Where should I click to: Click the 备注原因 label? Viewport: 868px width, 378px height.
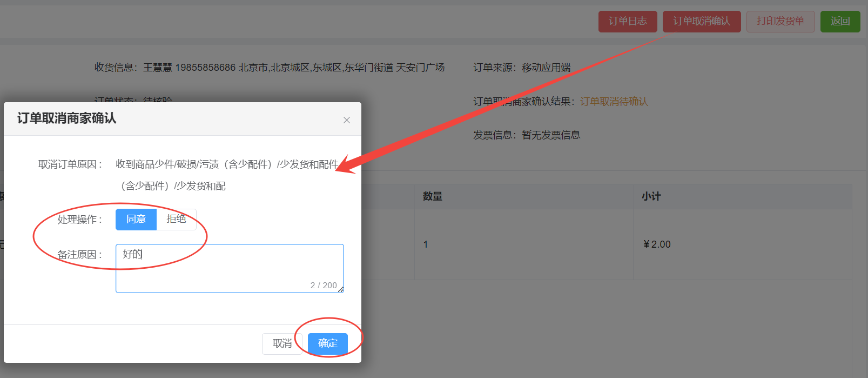(80, 255)
